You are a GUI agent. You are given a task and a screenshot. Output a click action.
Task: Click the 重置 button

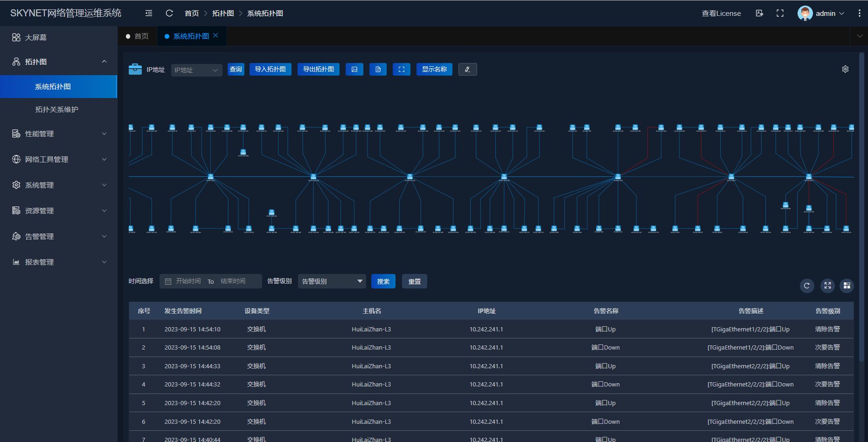click(x=415, y=281)
